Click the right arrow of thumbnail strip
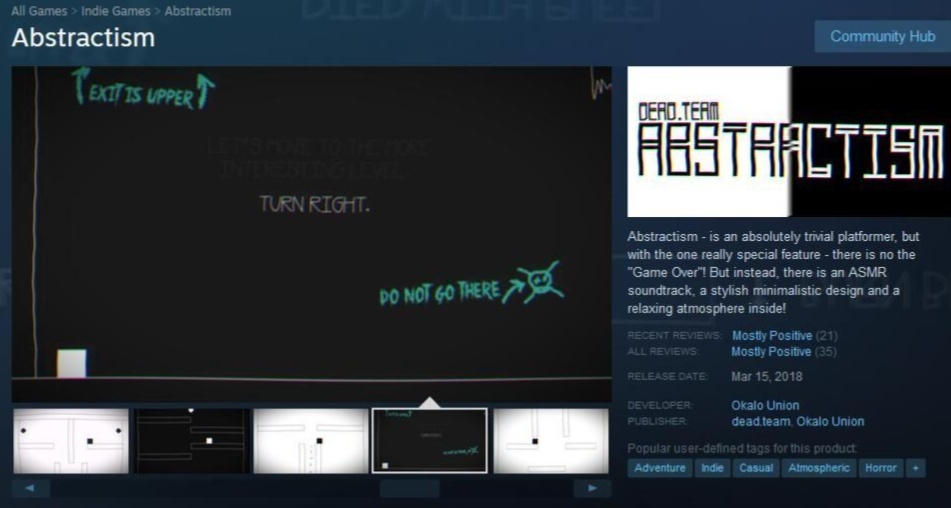 tap(592, 488)
